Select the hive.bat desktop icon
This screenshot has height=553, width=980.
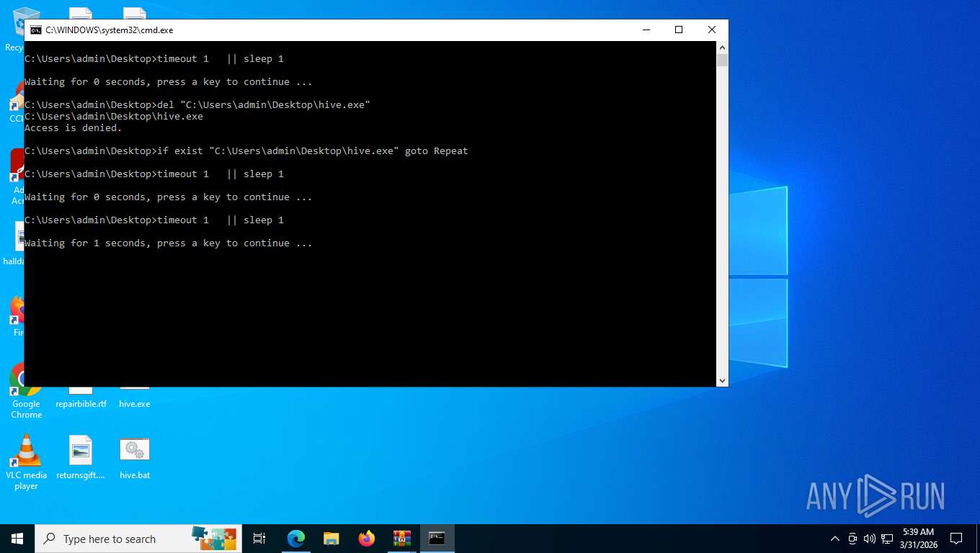coord(135,458)
